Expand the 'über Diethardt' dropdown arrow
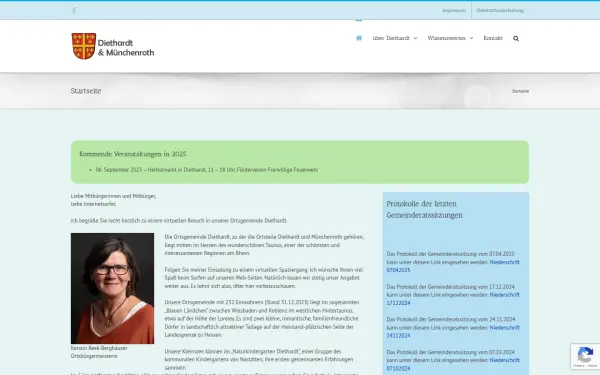This screenshot has width=600, height=375. [415, 38]
